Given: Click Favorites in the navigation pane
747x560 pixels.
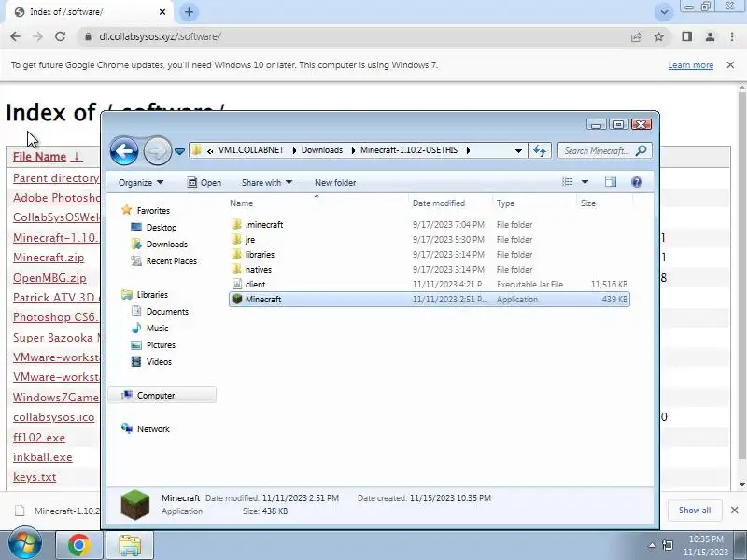Looking at the screenshot, I should [x=147, y=210].
